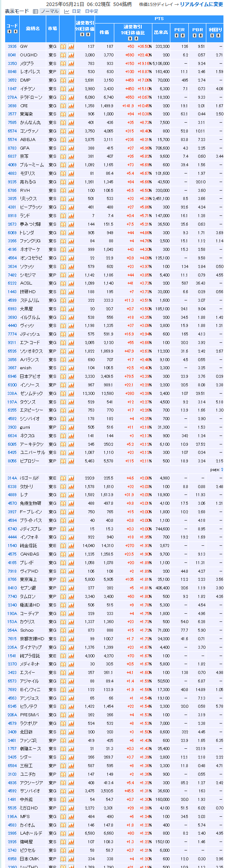Image resolution: width=229 pixels, height=868 pixels.
Task: Sort by コード descending arrow
Action: [15, 32]
